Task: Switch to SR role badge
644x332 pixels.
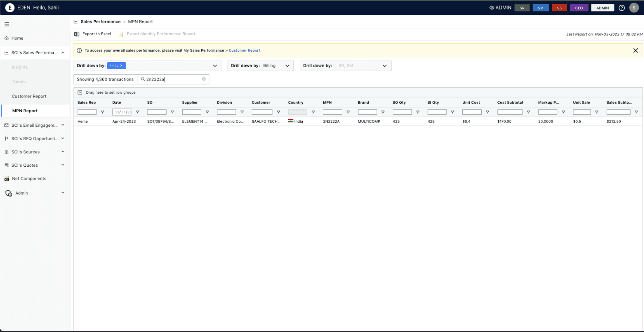Action: click(522, 8)
